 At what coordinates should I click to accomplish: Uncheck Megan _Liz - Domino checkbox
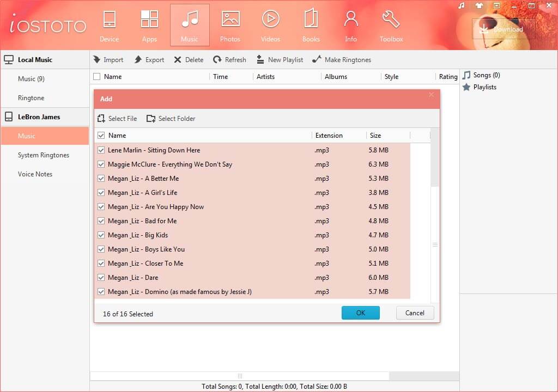point(101,292)
